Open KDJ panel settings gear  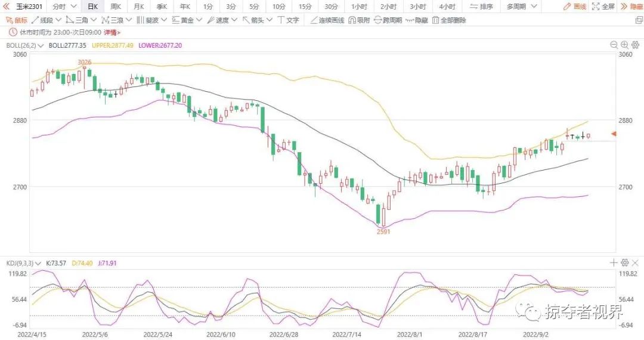(x=625, y=262)
